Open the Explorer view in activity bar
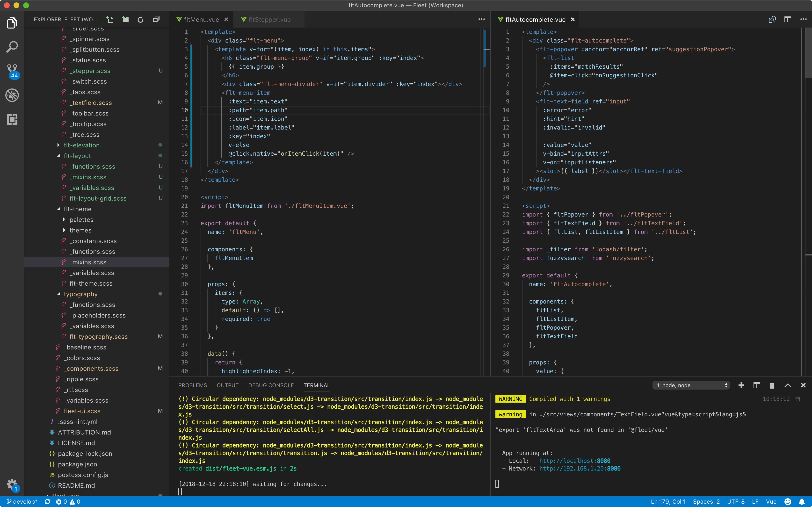 [x=12, y=23]
